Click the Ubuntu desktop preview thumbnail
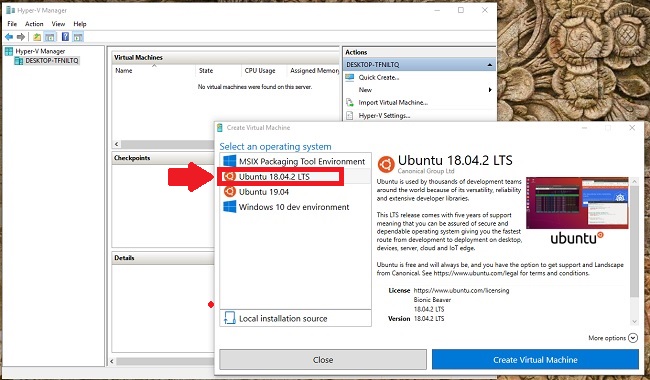Image resolution: width=650 pixels, height=380 pixels. [577, 203]
